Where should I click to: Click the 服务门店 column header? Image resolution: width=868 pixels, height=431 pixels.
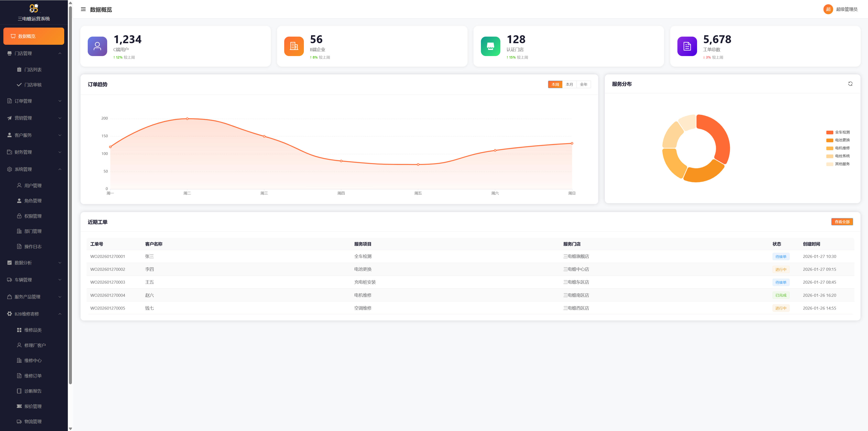pyautogui.click(x=572, y=244)
